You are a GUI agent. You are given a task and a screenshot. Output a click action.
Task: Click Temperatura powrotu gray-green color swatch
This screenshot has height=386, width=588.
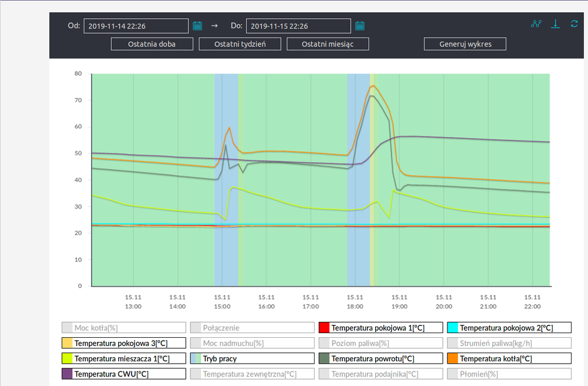(x=324, y=358)
